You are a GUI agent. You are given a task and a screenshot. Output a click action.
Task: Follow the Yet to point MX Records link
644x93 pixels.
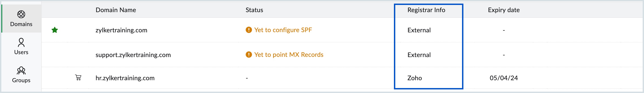point(289,55)
